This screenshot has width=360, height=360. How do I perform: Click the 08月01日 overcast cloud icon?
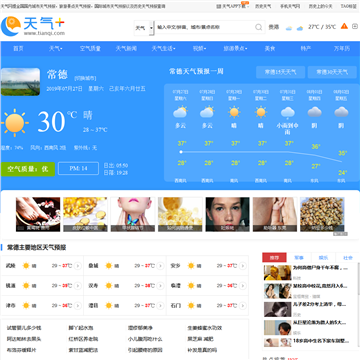pos(314,112)
